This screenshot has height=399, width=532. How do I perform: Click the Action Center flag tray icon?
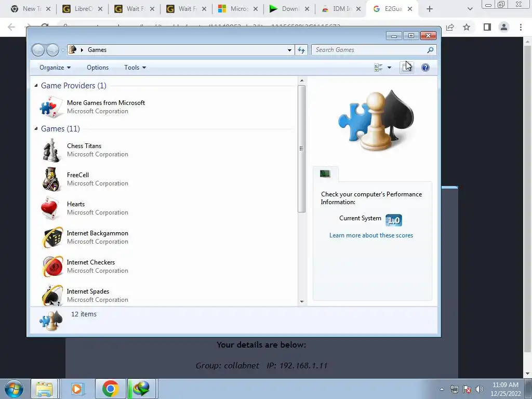467,389
